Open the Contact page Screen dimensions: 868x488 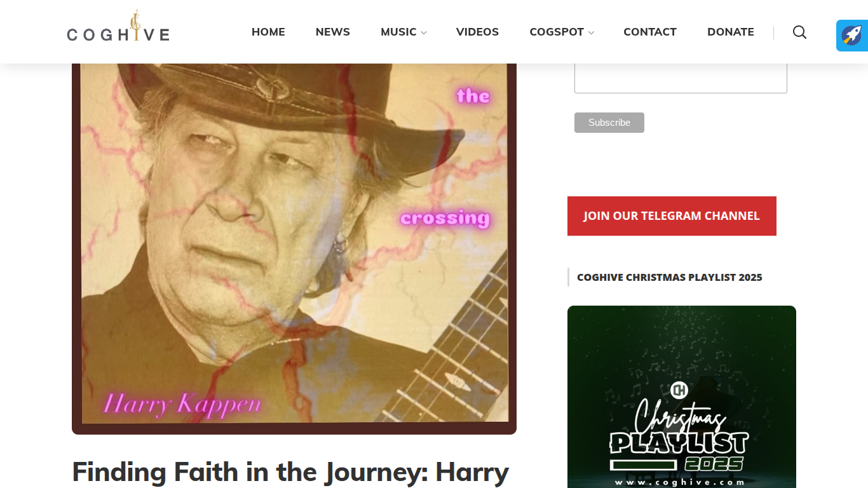pyautogui.click(x=650, y=32)
